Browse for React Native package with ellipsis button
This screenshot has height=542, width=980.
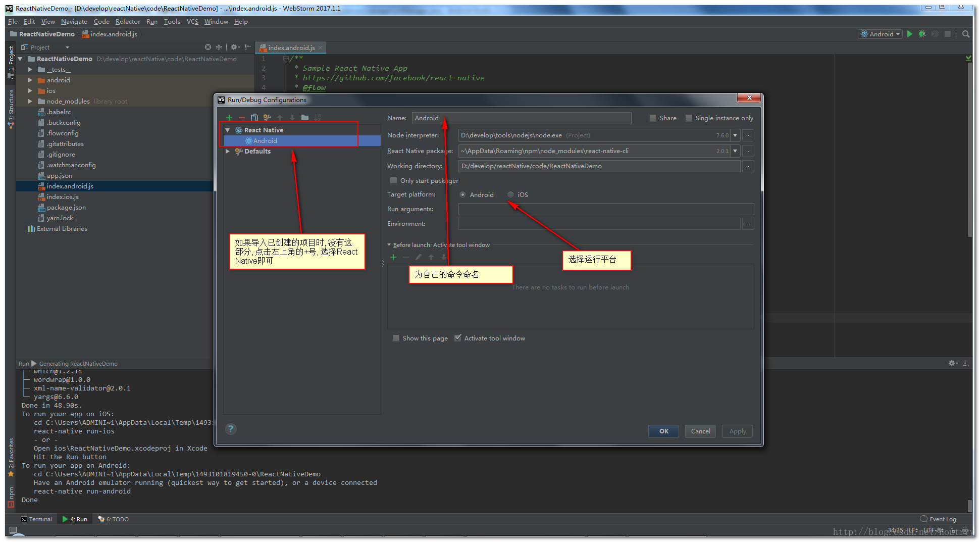[x=748, y=151]
